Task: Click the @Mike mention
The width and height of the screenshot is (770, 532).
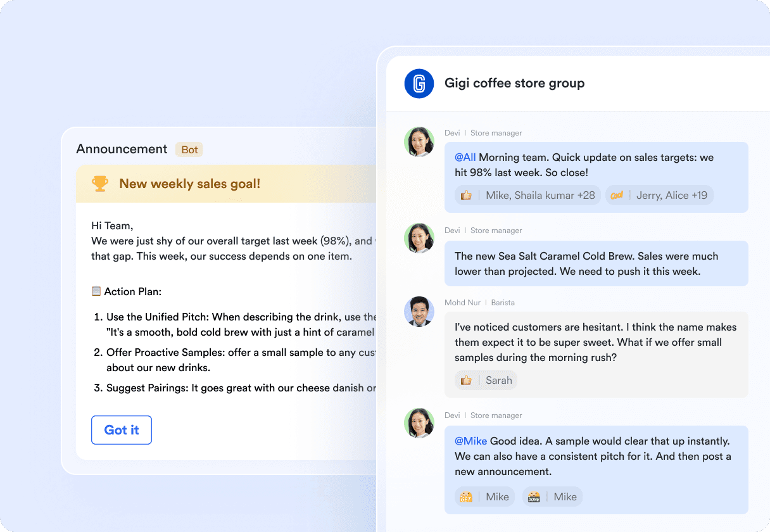Action: tap(471, 441)
